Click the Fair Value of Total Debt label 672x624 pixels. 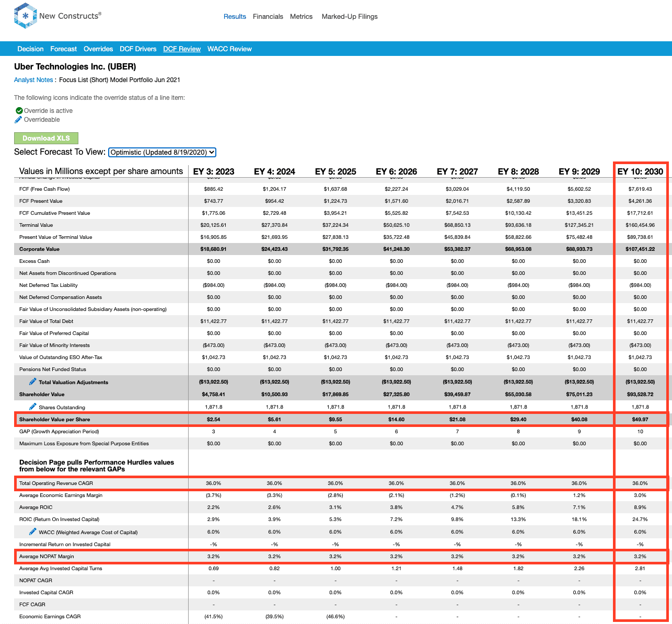click(47, 321)
